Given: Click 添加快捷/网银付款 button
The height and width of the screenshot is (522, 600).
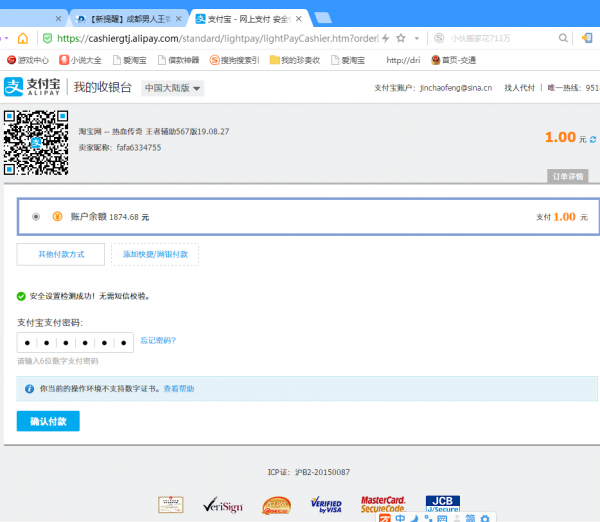Looking at the screenshot, I should point(155,254).
